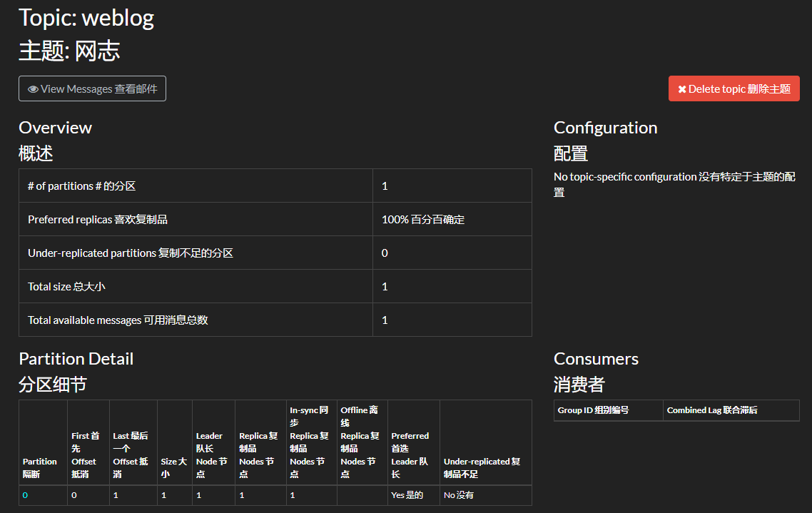Image resolution: width=812 pixels, height=513 pixels.
Task: Select the 'Leader Node' column header
Action: (x=210, y=454)
